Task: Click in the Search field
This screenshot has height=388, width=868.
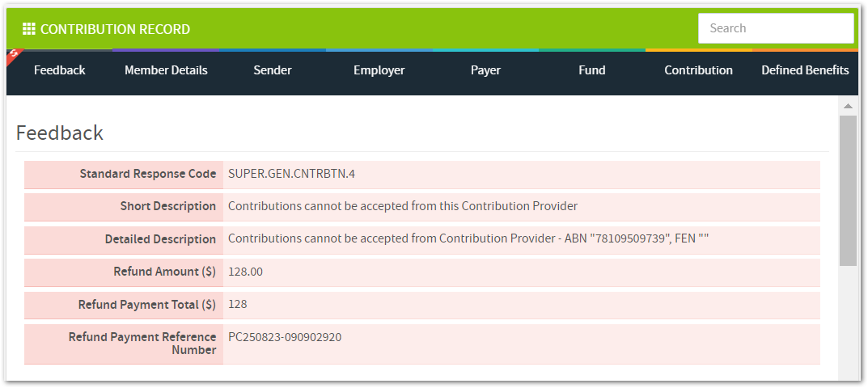Action: click(x=776, y=28)
